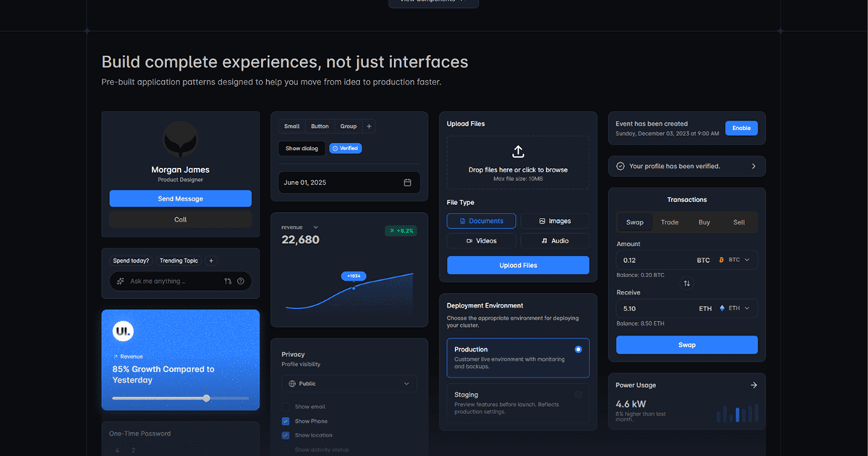Click the UI logo on Revenue card
868x456 pixels.
point(123,331)
